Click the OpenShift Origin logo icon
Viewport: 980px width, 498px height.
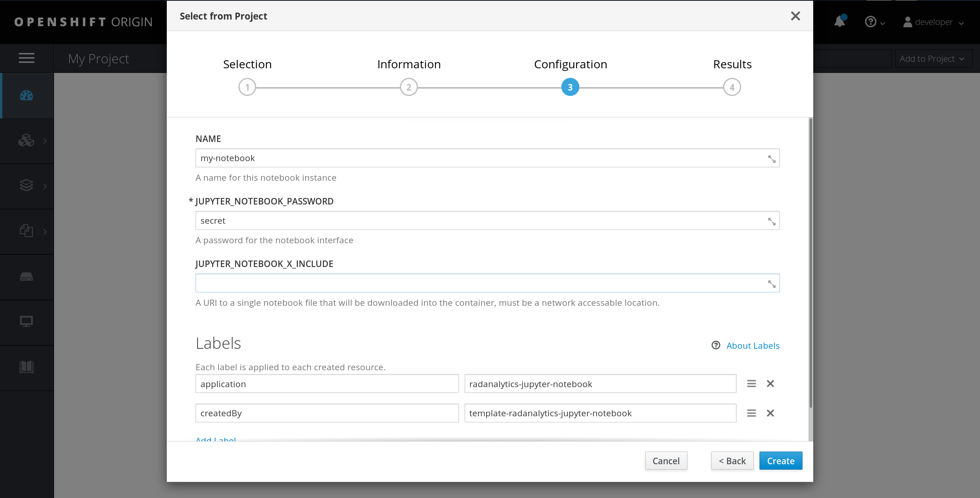pyautogui.click(x=83, y=21)
